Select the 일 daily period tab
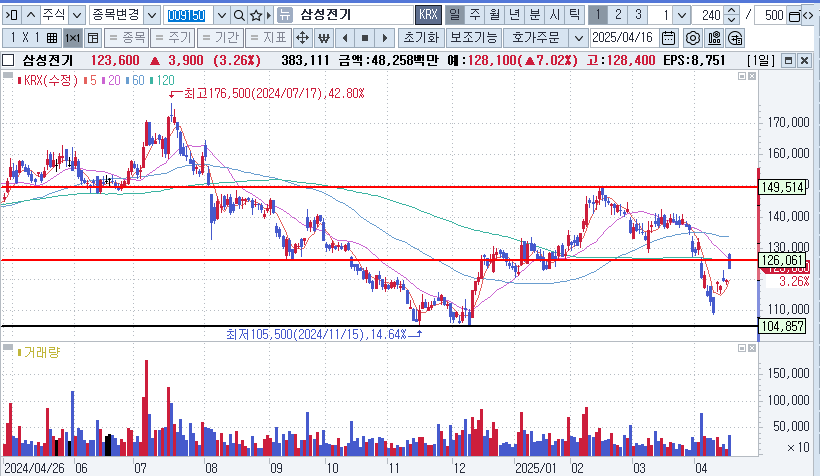The height and width of the screenshot is (476, 820). [454, 15]
